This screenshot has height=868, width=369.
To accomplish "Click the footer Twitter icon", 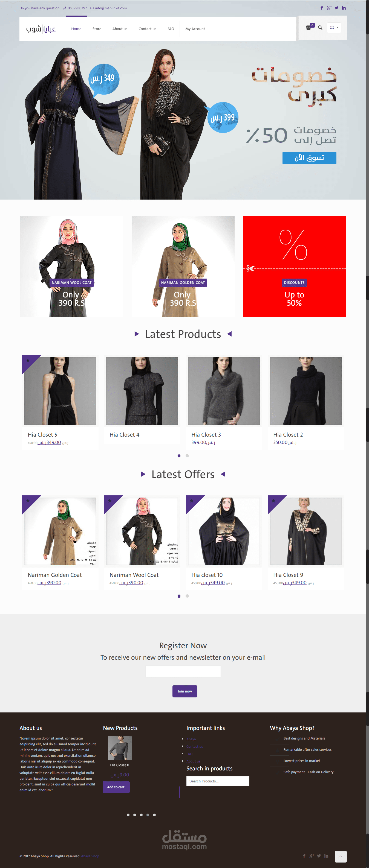I will 319,856.
